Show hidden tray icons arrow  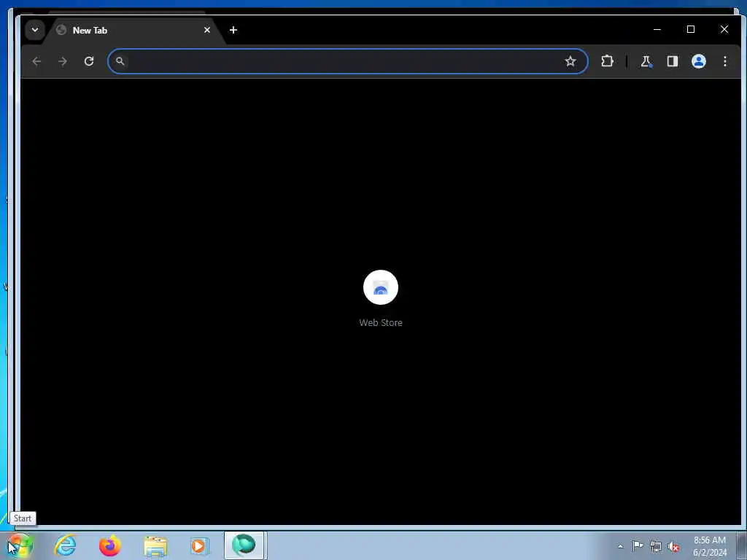tap(620, 546)
